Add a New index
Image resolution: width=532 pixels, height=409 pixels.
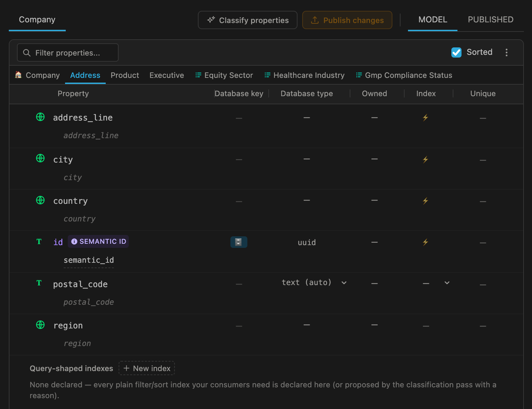pos(147,368)
